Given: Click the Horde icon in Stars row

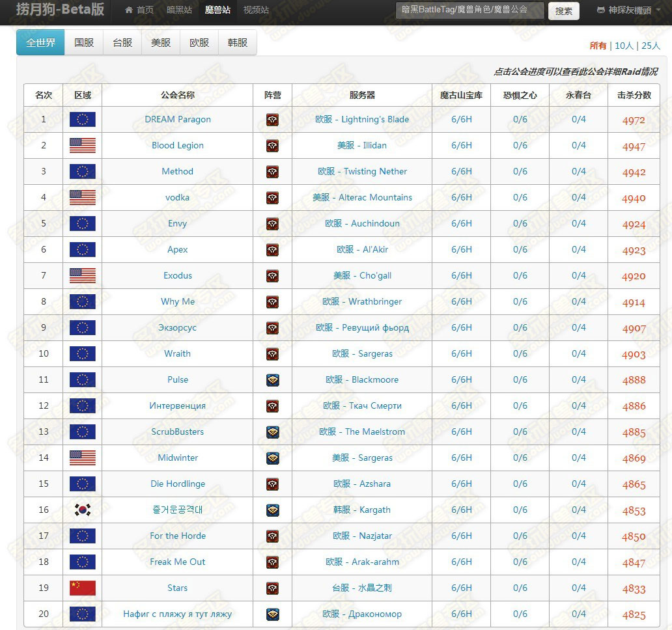Looking at the screenshot, I should (x=273, y=588).
